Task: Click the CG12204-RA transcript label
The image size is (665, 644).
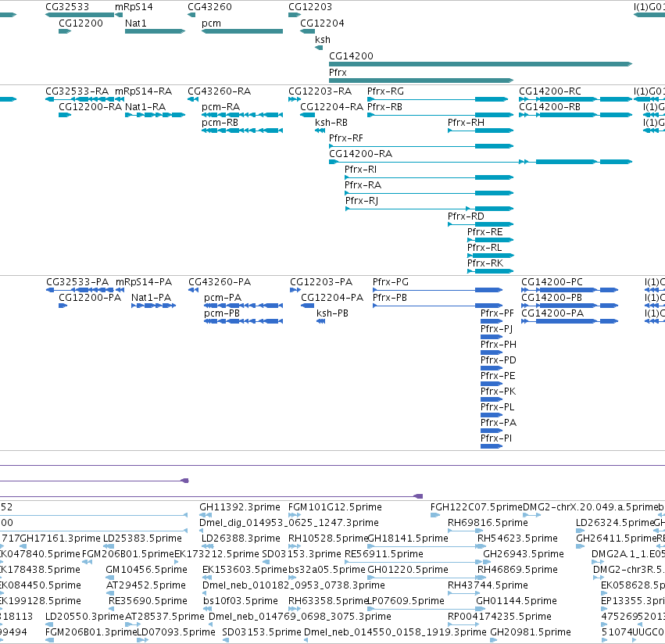Action: (331, 107)
